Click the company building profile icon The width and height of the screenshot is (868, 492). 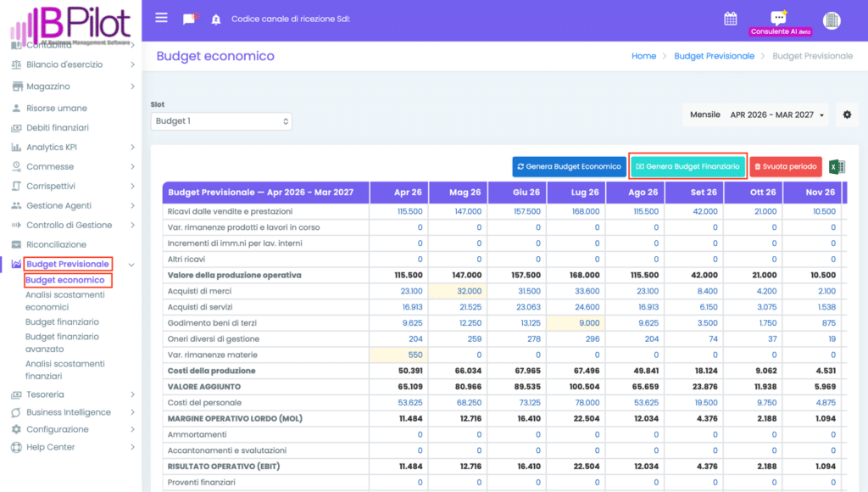pos(832,20)
